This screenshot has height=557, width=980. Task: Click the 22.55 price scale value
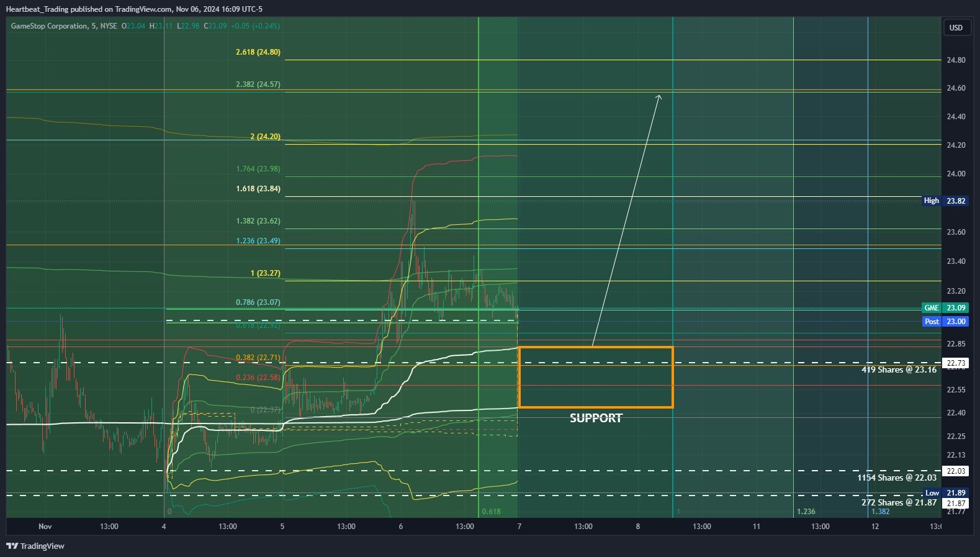coord(956,390)
